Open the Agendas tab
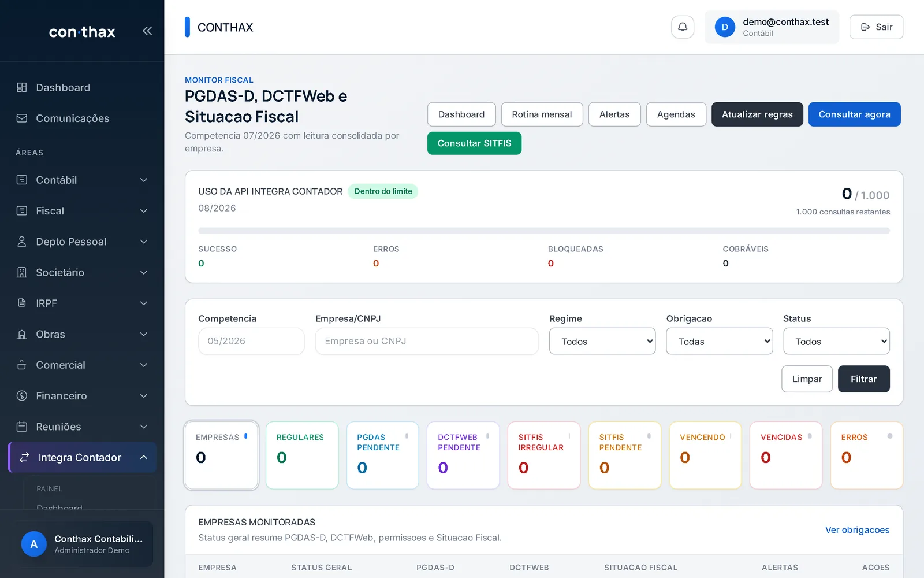The width and height of the screenshot is (924, 578). coord(676,114)
